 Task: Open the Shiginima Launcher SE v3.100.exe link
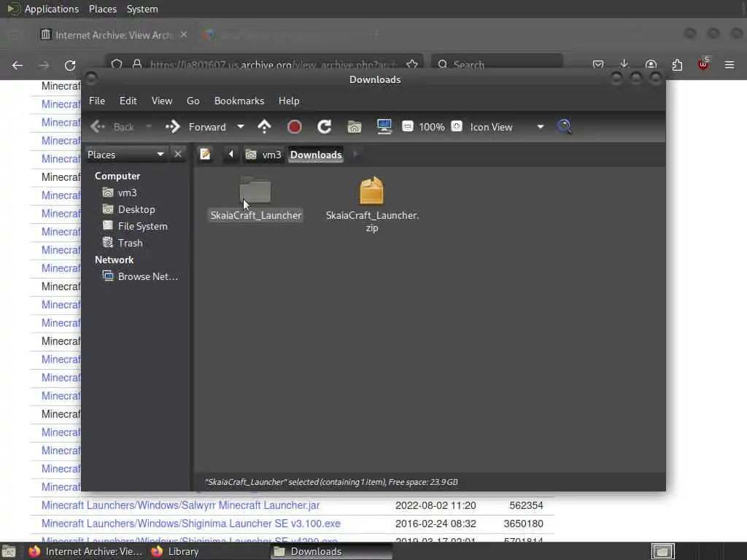(190, 524)
